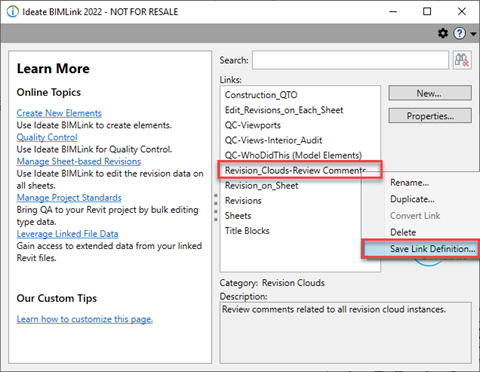480x372 pixels.
Task: Select QC-WhoDidThis (Model Elements) link
Action: [293, 155]
